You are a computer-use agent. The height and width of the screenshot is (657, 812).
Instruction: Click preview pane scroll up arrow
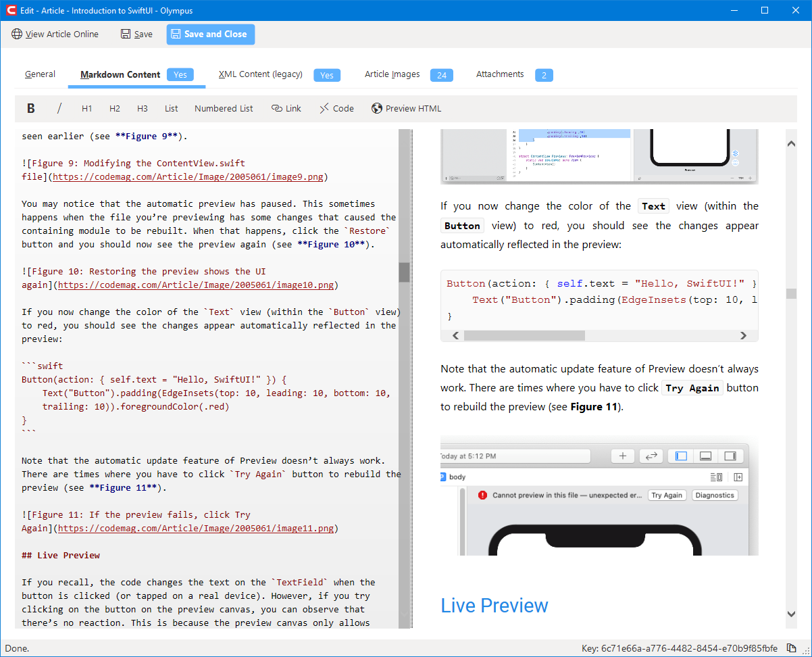791,143
